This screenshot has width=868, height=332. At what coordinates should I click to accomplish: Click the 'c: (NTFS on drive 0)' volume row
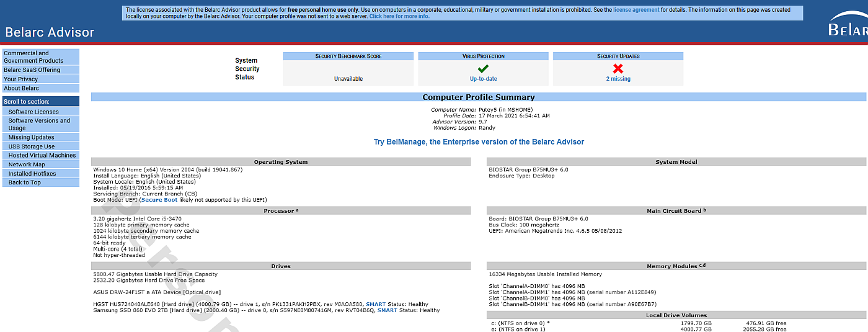pyautogui.click(x=638, y=323)
